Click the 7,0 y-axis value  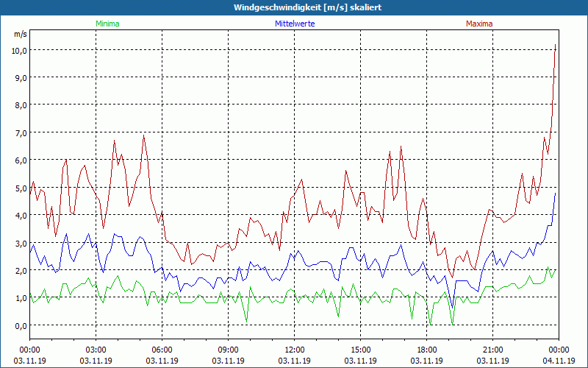pyautogui.click(x=21, y=133)
